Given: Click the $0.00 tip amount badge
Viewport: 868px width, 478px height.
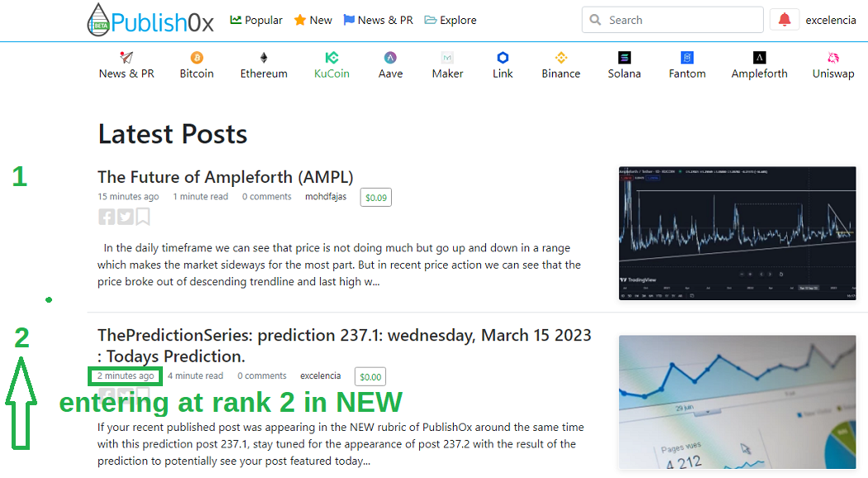Looking at the screenshot, I should [370, 376].
